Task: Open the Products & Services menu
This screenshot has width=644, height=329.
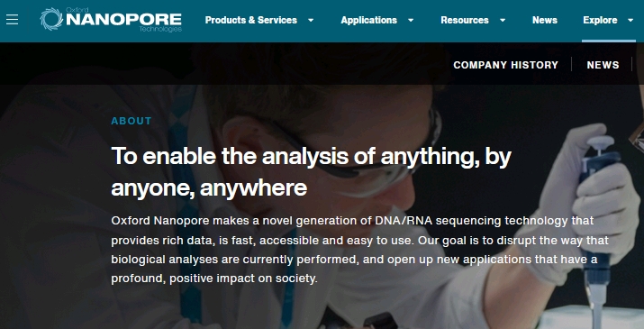Action: point(251,20)
